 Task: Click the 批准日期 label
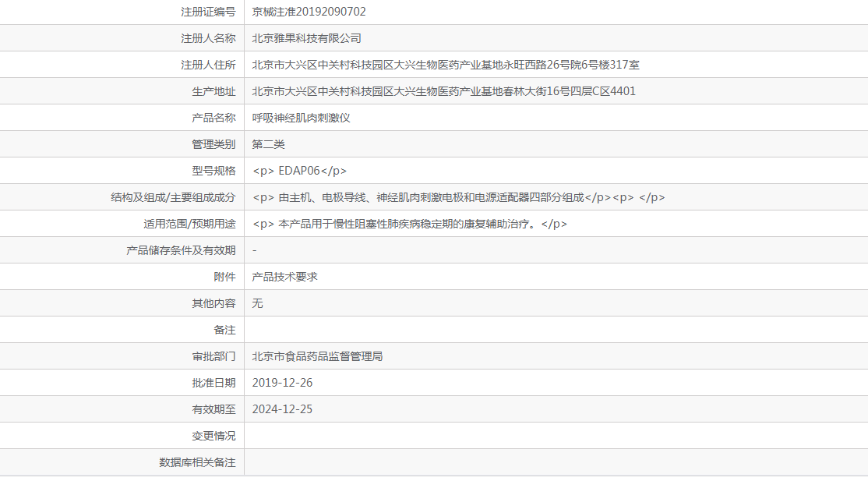(213, 384)
